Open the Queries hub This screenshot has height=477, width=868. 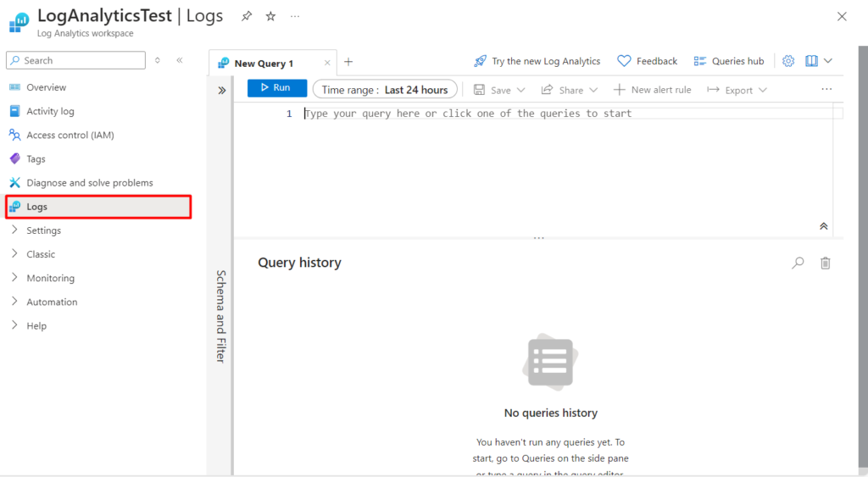728,61
